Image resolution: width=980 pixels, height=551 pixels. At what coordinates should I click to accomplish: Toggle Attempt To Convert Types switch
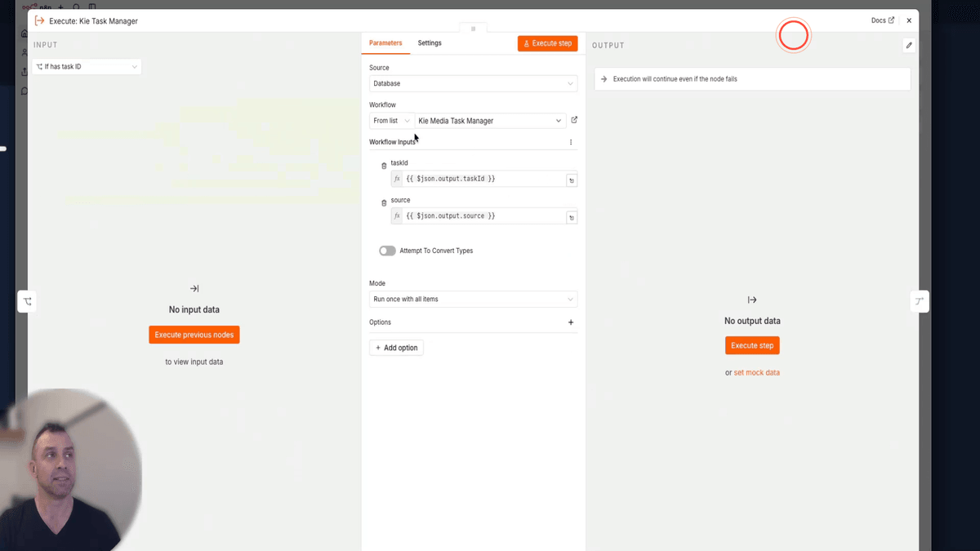click(x=387, y=251)
